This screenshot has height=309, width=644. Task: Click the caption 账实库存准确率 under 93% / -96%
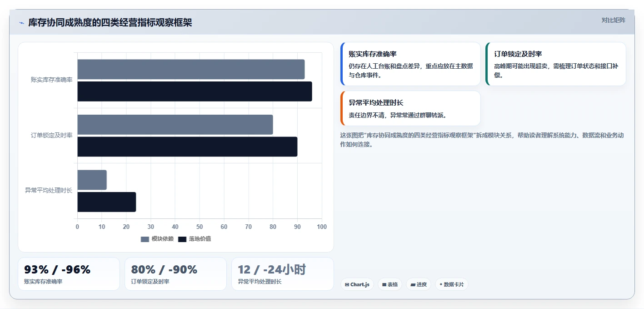point(43,282)
